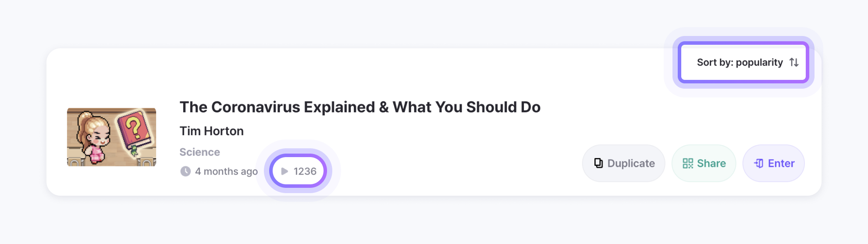
Task: Click the play triangle icon
Action: pyautogui.click(x=285, y=171)
